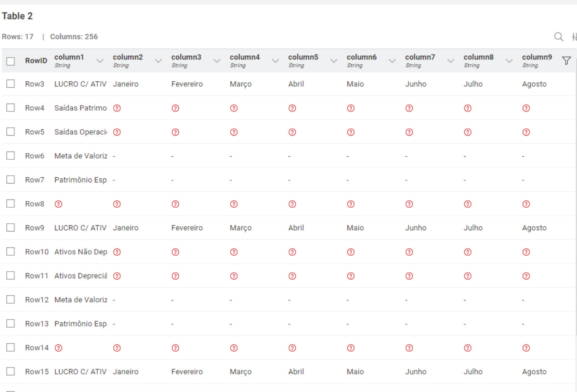
Task: Check the Row9 checkbox
Action: point(11,228)
